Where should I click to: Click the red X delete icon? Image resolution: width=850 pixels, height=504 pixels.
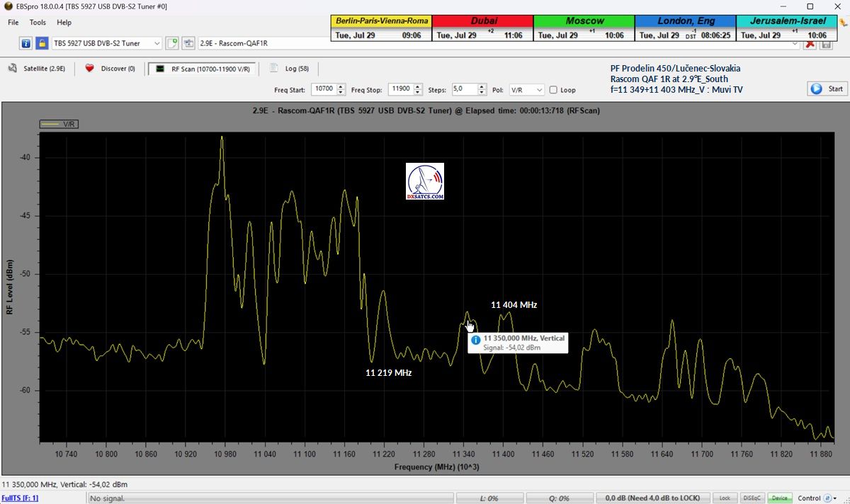[811, 43]
